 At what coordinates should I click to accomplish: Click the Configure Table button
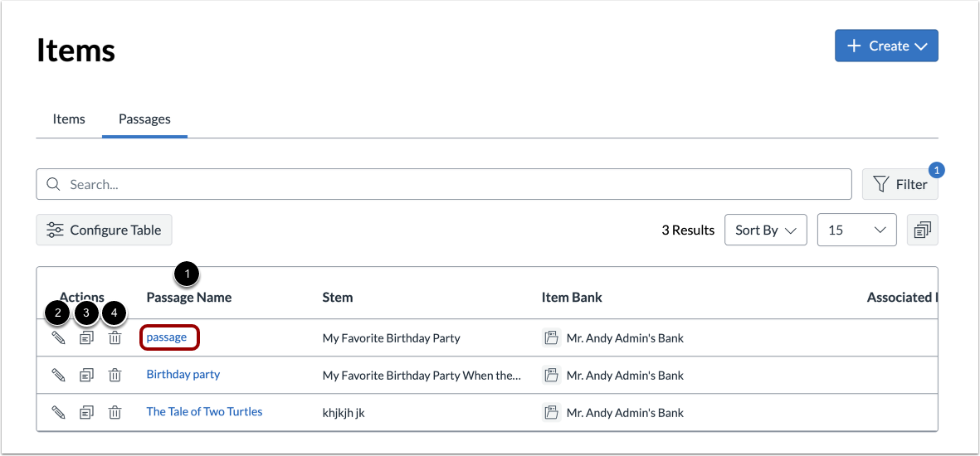click(x=104, y=230)
